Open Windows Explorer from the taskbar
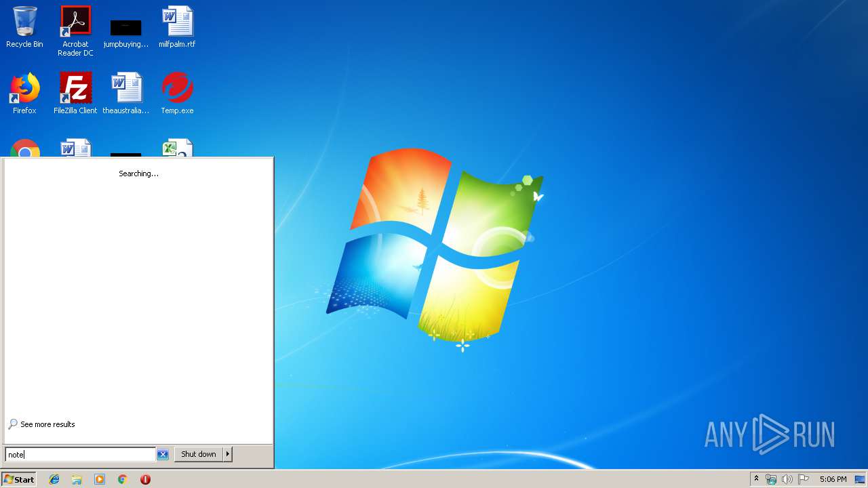Screen dimensions: 868x488 tap(77, 479)
